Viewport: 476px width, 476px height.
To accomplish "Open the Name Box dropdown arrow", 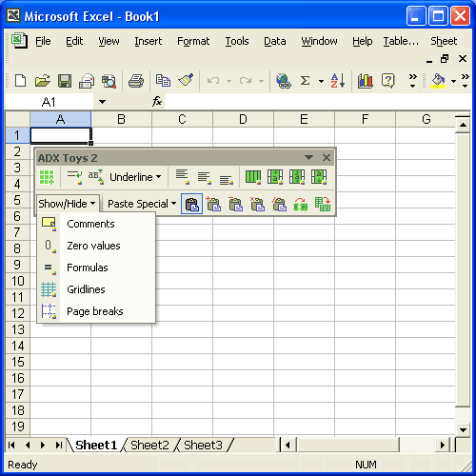I will [102, 102].
